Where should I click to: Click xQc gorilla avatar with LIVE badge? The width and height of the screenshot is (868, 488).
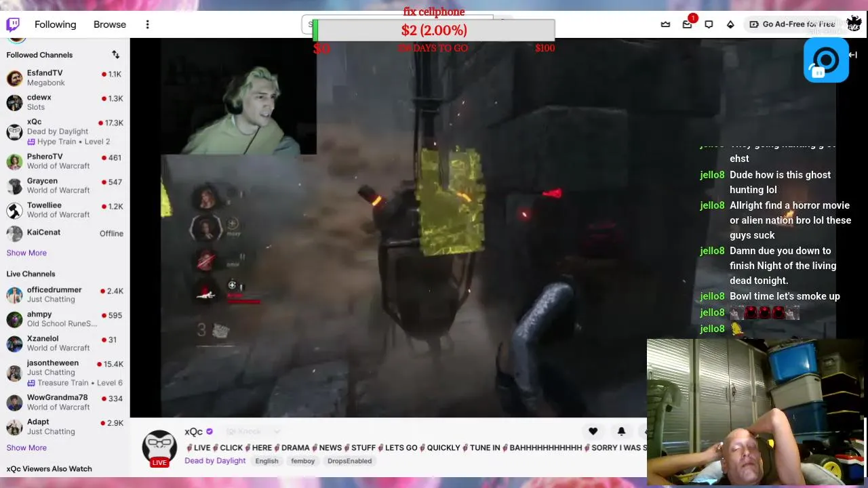(159, 448)
